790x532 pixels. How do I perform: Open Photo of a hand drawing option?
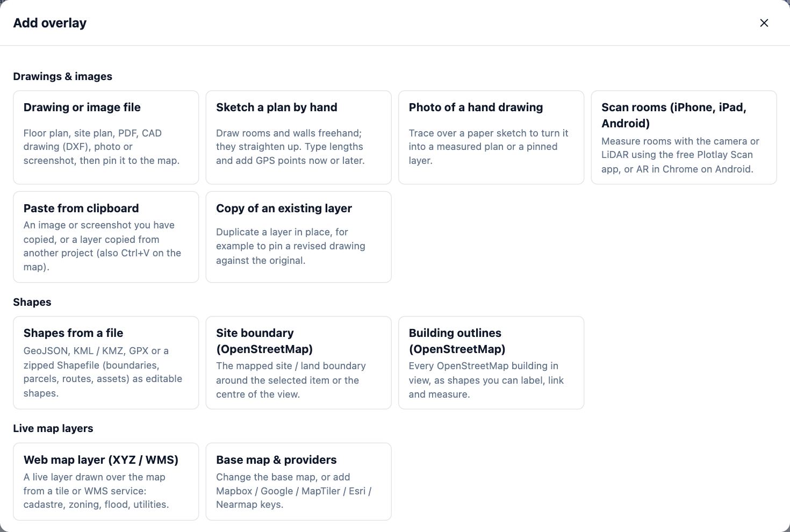pyautogui.click(x=491, y=138)
